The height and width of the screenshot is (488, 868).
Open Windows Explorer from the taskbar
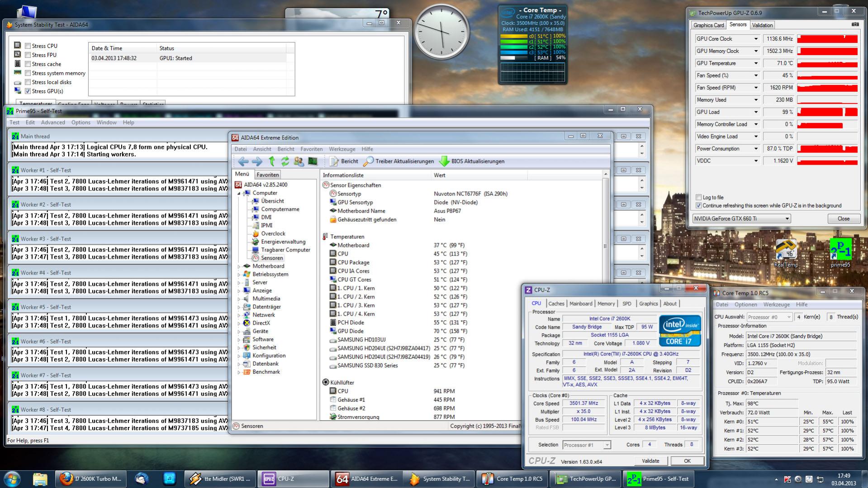pos(40,479)
